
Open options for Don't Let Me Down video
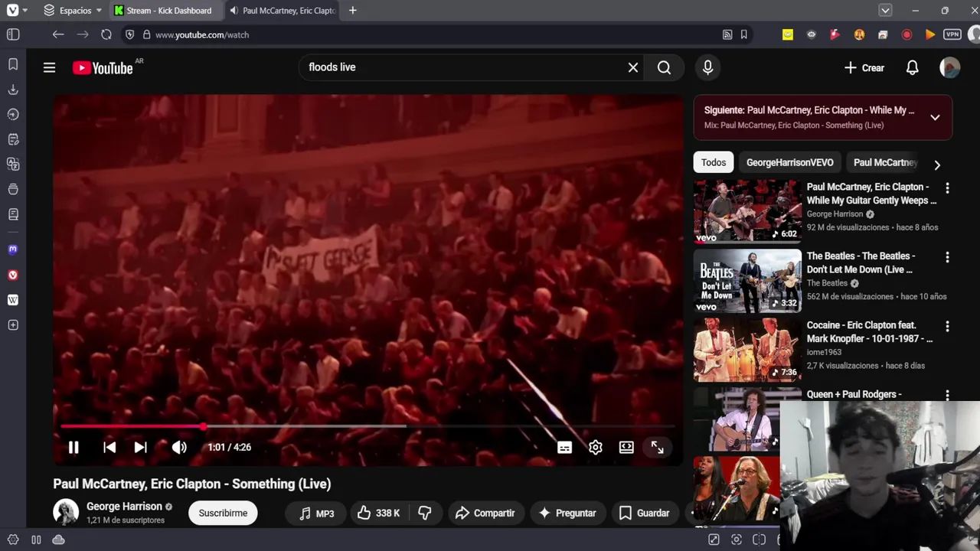pos(947,258)
